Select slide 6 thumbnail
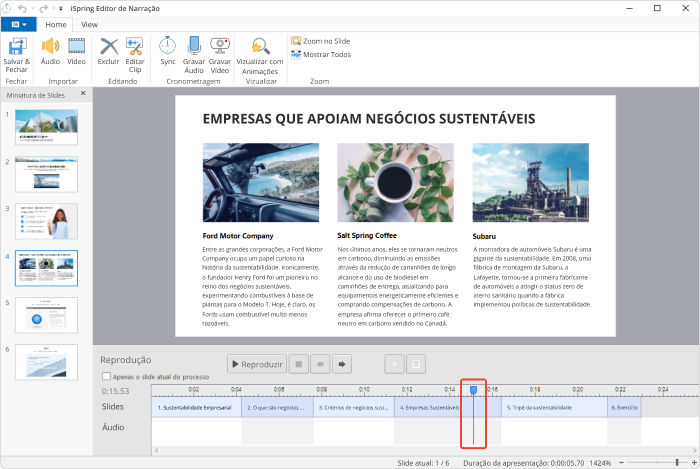Image resolution: width=700 pixels, height=469 pixels. pyautogui.click(x=46, y=362)
